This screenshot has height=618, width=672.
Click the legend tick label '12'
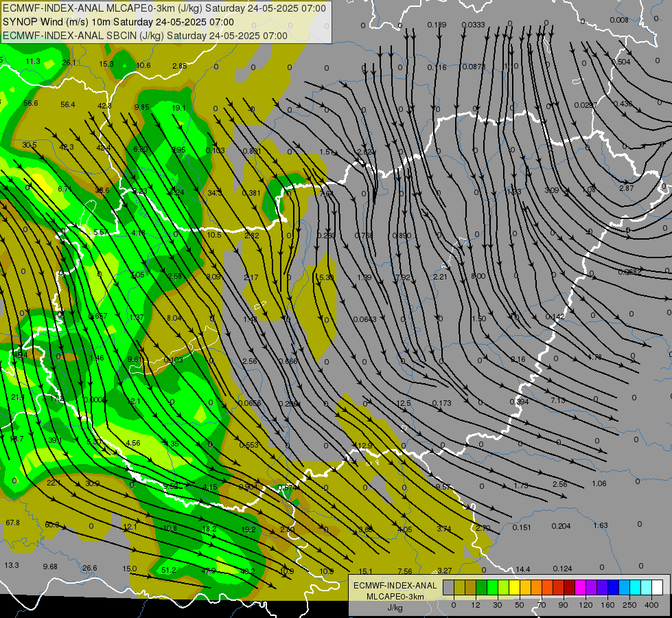(475, 605)
